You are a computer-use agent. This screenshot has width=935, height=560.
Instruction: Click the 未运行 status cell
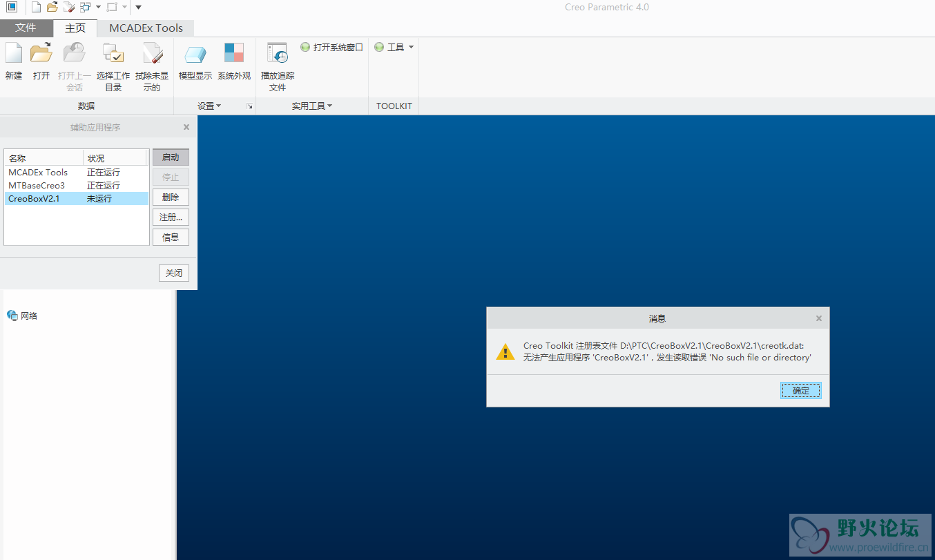pos(99,199)
